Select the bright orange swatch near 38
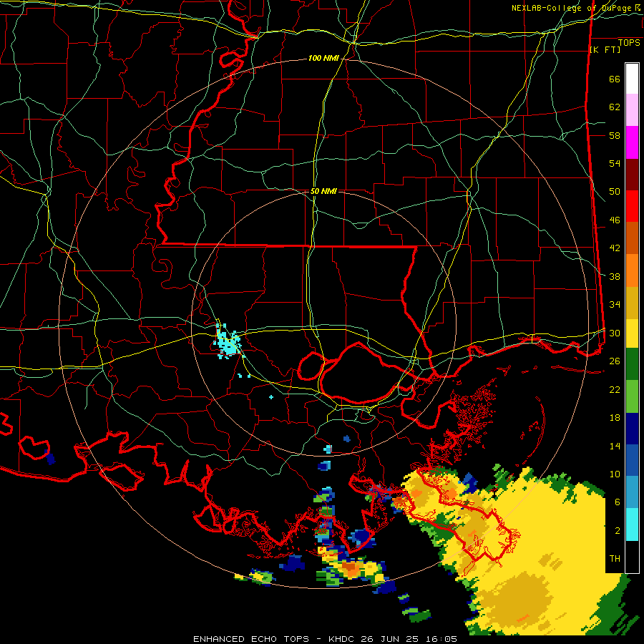644x644 pixels. 632,270
